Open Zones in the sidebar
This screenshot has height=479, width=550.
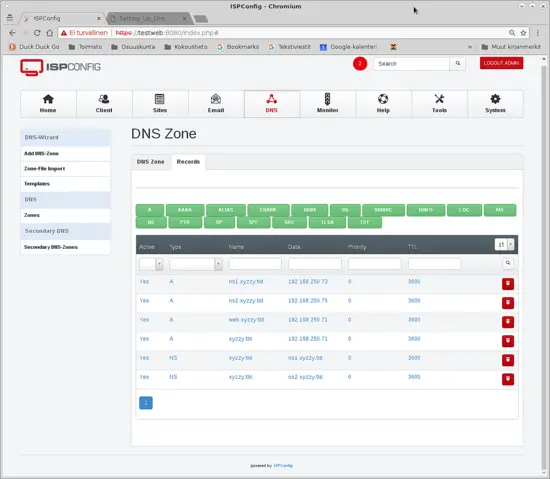coord(65,215)
